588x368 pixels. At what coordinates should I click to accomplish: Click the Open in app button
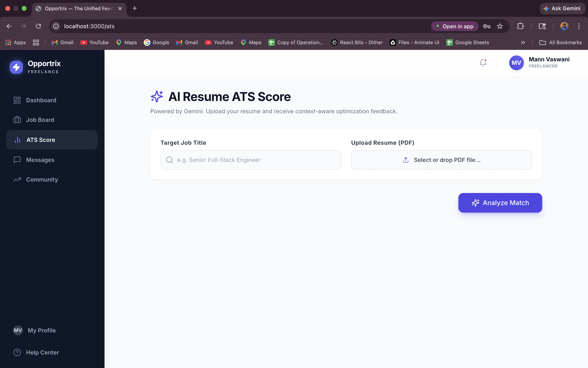click(x=455, y=26)
